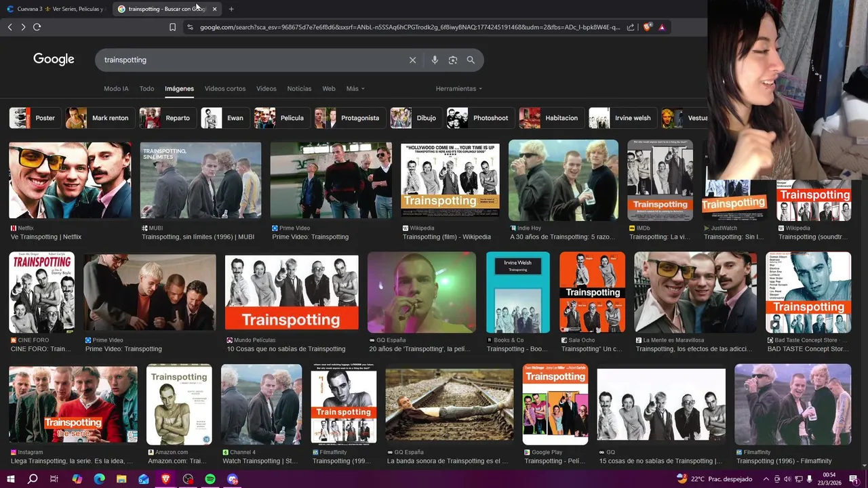
Task: Go forward in browser history
Action: pyautogui.click(x=23, y=27)
